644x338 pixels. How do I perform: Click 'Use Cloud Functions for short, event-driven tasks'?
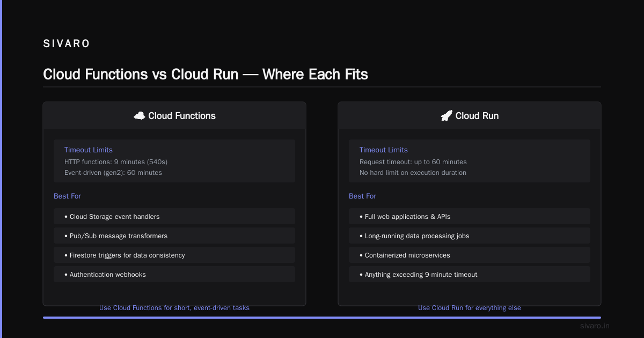click(174, 307)
